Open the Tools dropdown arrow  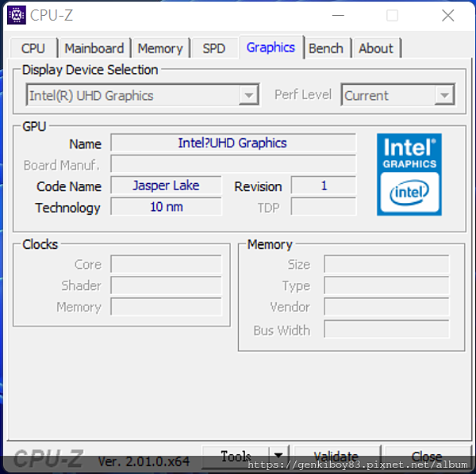278,456
